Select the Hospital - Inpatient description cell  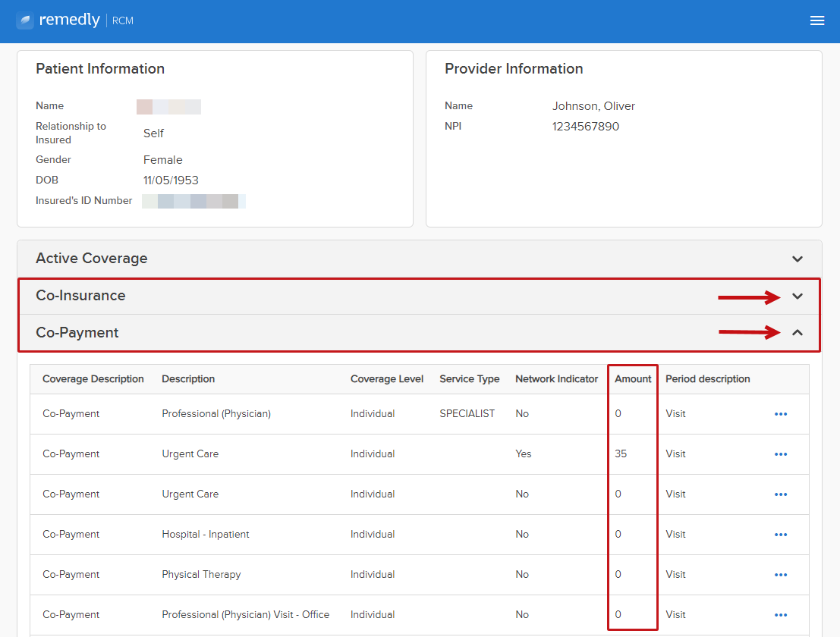206,534
